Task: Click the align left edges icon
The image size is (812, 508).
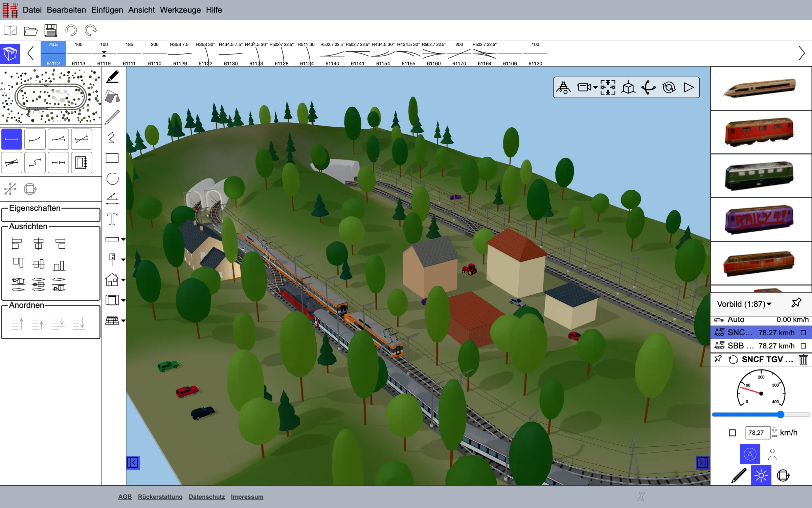Action: 16,244
